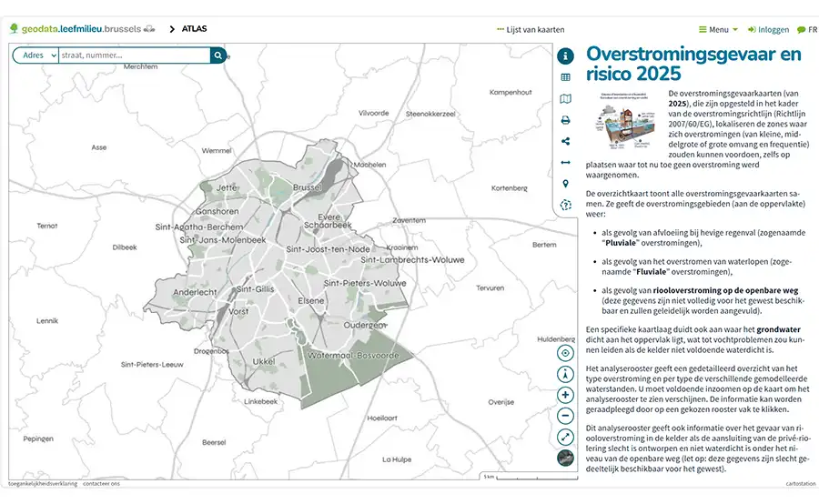Center map on my location
This screenshot has width=819, height=504.
565,353
